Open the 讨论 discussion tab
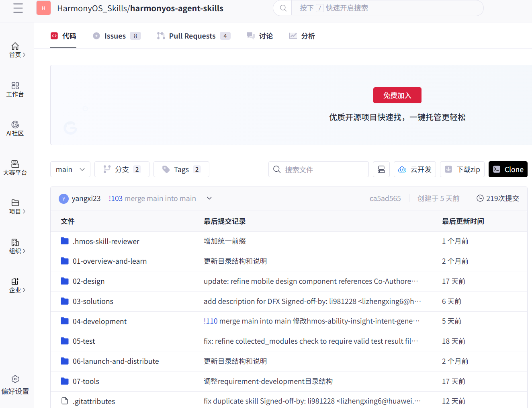The height and width of the screenshot is (408, 532). tap(260, 36)
